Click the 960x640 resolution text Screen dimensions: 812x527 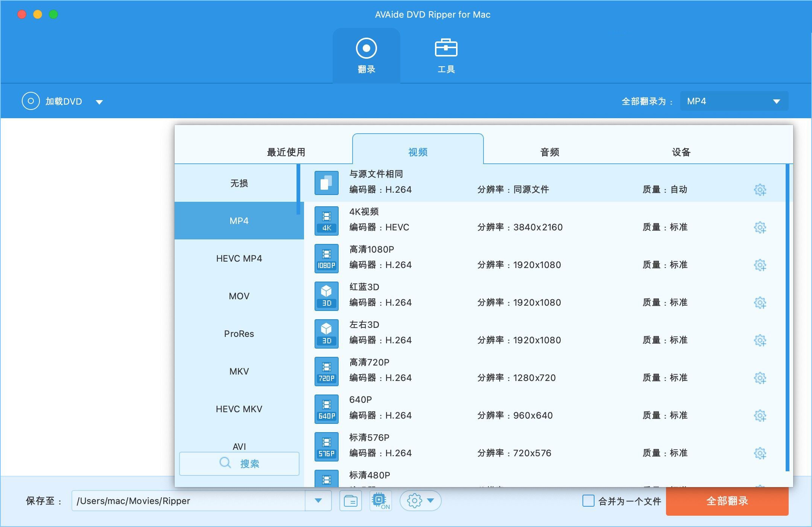pyautogui.click(x=533, y=416)
